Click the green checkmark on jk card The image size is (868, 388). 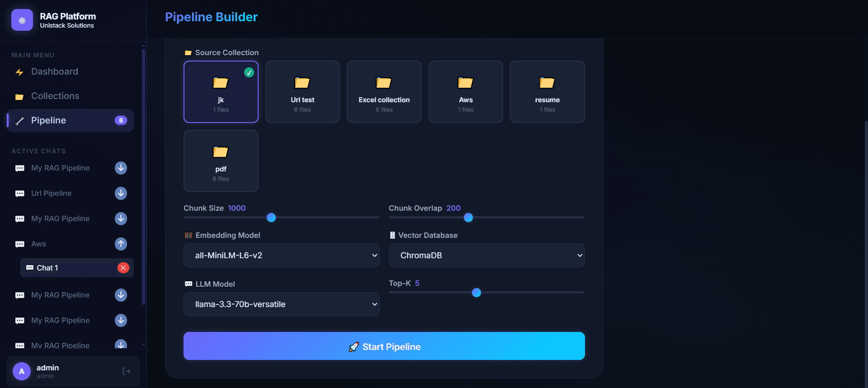[249, 72]
